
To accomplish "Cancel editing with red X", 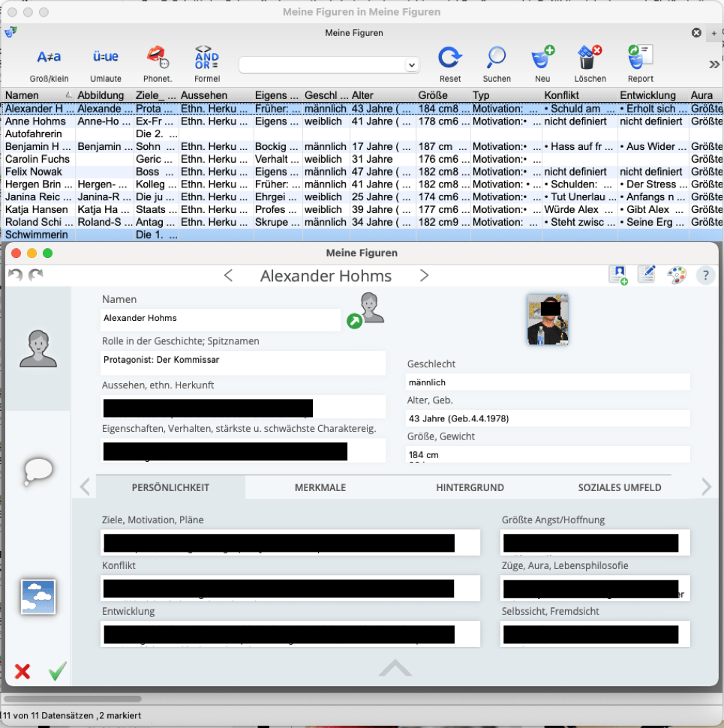I will [23, 671].
